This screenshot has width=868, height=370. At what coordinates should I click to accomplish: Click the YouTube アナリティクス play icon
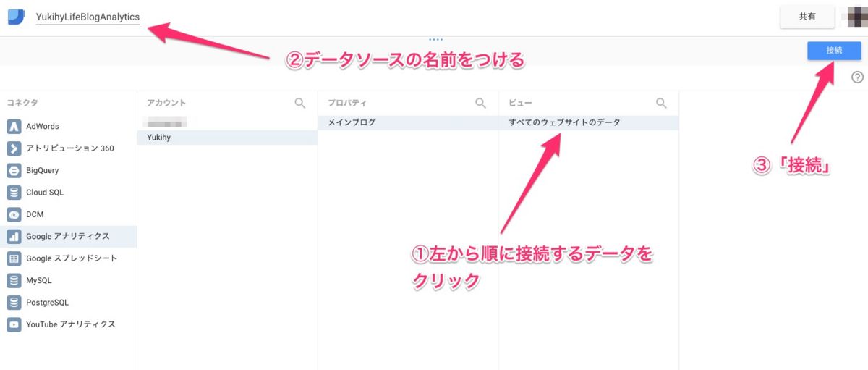14,324
